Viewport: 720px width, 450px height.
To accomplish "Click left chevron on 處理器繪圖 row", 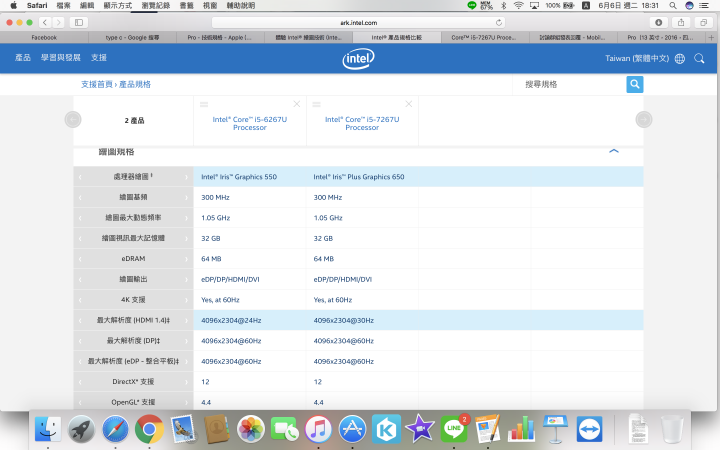I will click(x=80, y=177).
